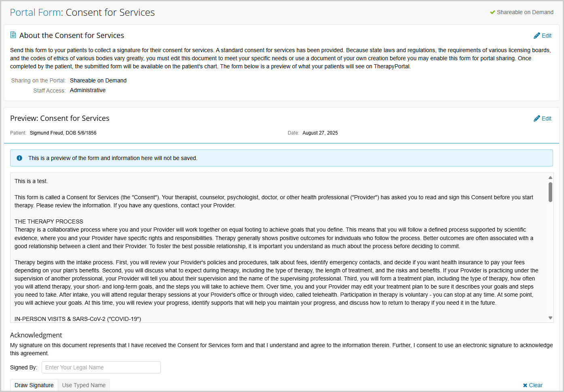Click the info icon in the preview notice banner

(19, 158)
